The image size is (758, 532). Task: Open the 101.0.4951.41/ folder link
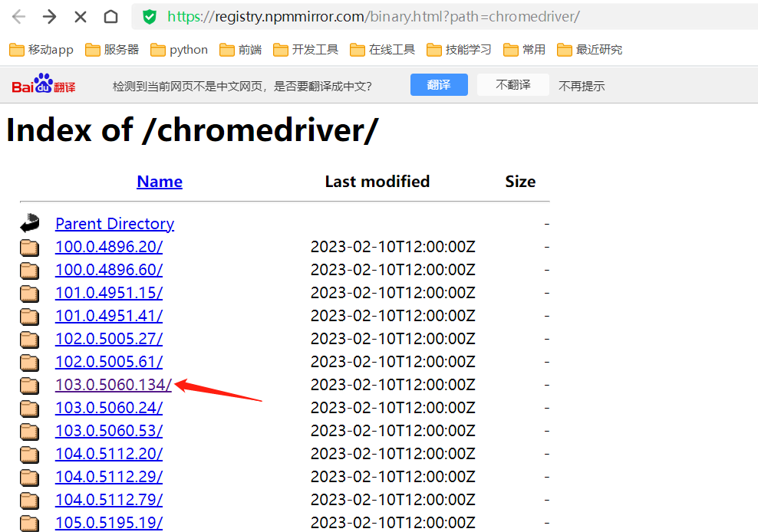(109, 316)
